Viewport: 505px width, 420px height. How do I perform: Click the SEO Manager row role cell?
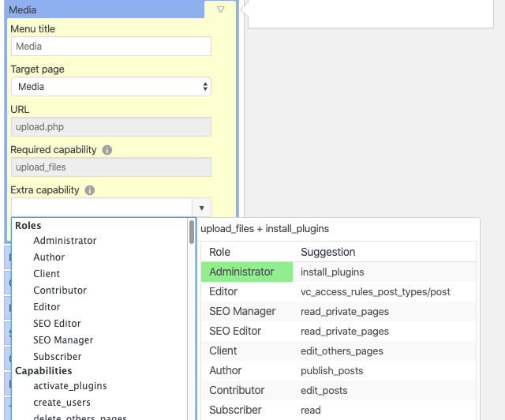247,311
